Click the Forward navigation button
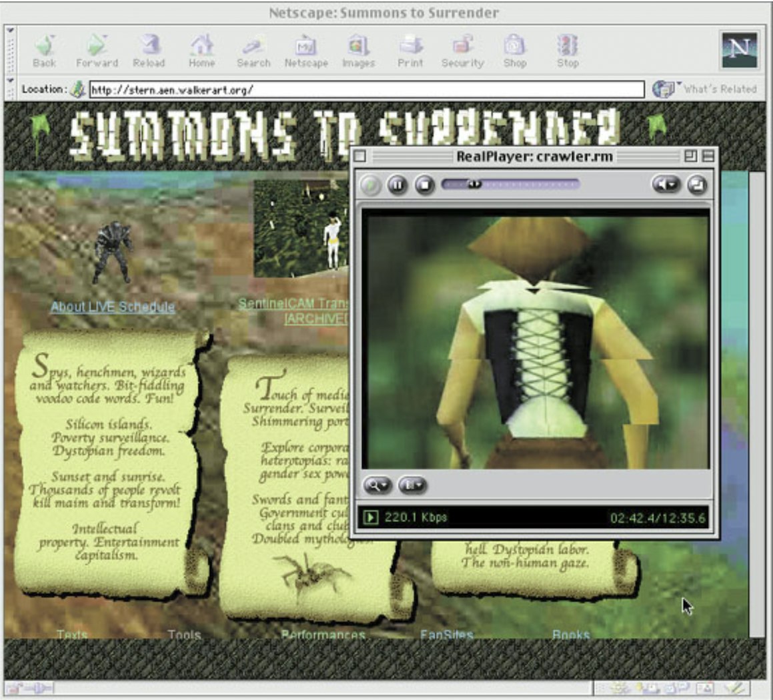The image size is (773, 700). [x=97, y=51]
